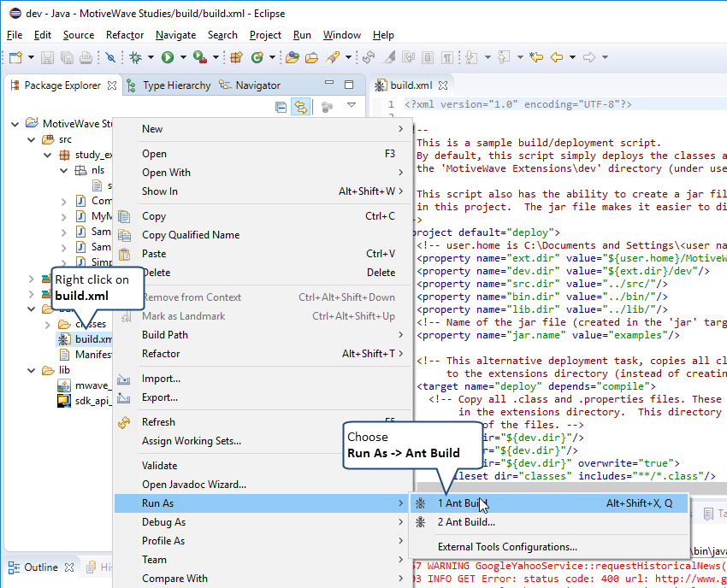Click the Back navigation arrow icon
The width and height of the screenshot is (727, 588).
click(x=557, y=57)
